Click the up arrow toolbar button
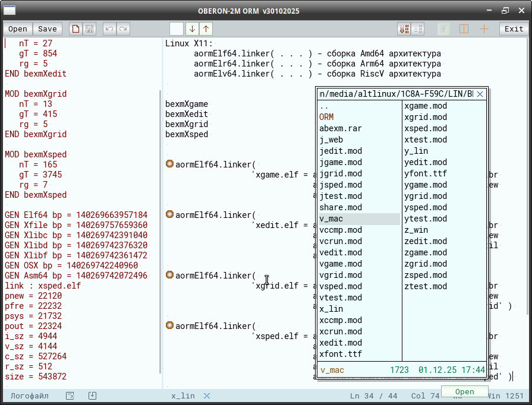The width and height of the screenshot is (532, 405). pyautogui.click(x=206, y=29)
